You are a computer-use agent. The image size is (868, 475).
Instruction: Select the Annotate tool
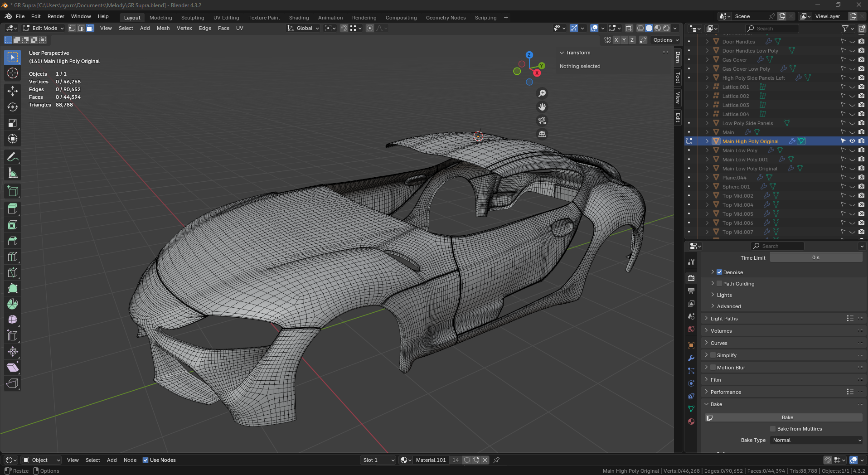click(x=13, y=157)
